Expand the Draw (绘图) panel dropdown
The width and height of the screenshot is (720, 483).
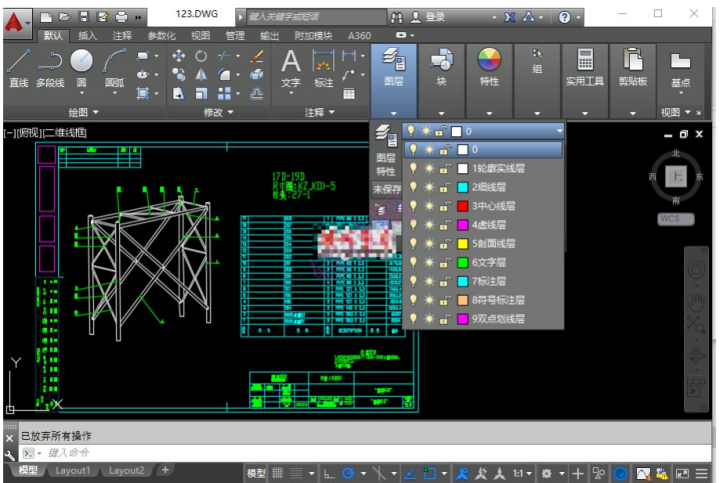83,112
